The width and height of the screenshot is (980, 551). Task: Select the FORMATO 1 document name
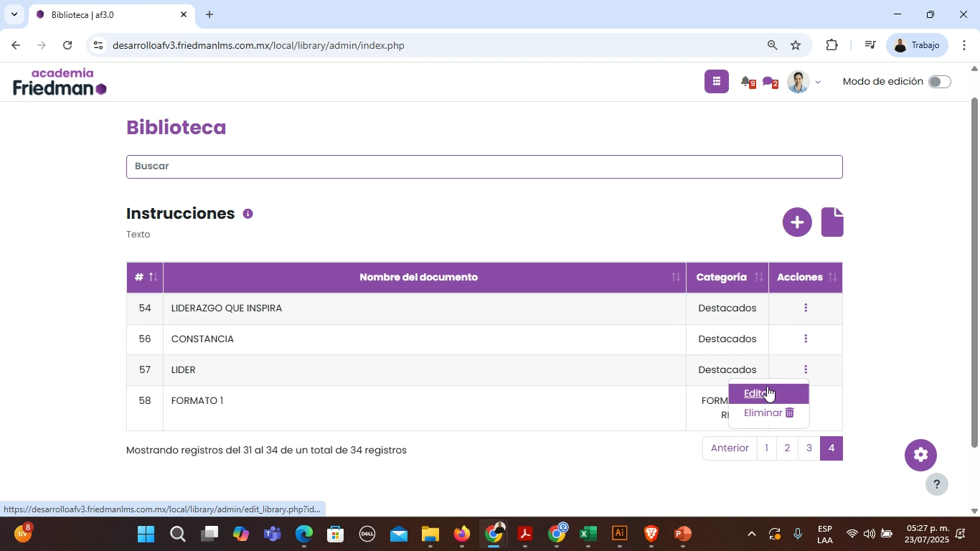[x=197, y=401]
